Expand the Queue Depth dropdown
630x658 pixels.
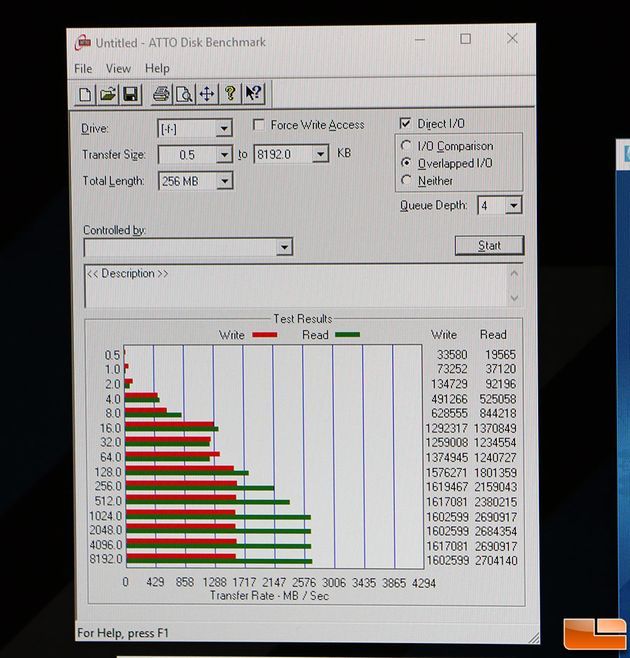(513, 206)
